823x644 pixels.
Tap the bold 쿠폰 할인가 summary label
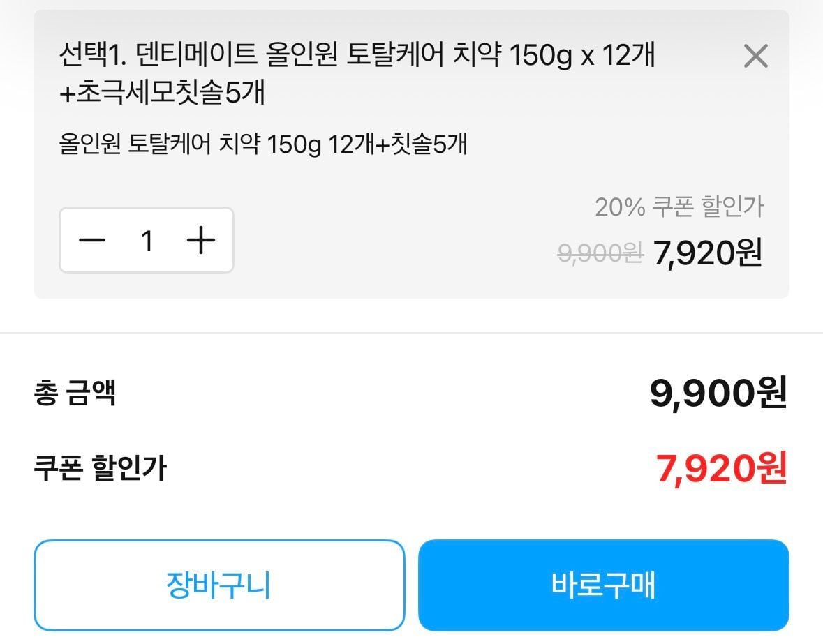pos(101,468)
